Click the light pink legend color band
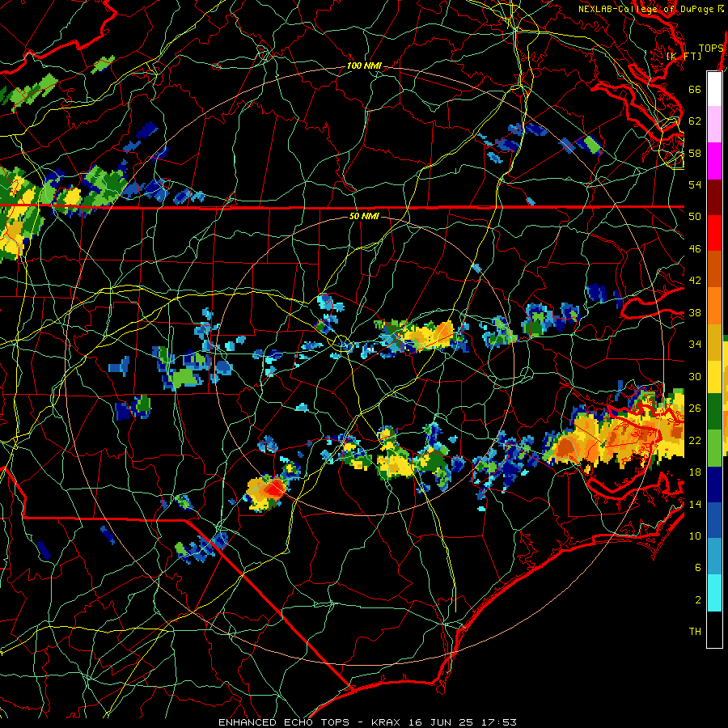Viewport: 728px width, 728px height. coord(714,125)
